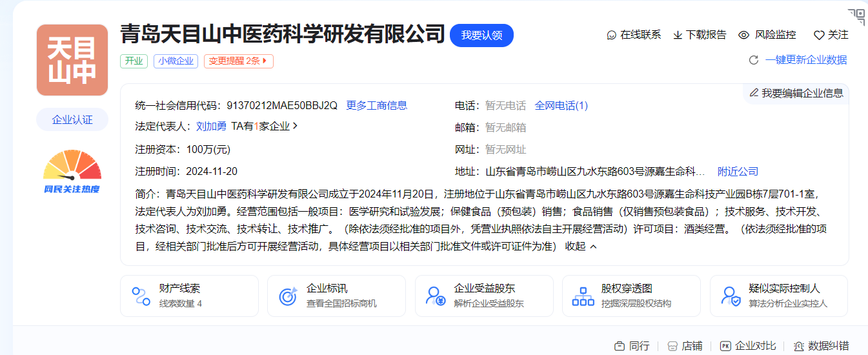Click the 企业认证 button
This screenshot has height=355, width=868.
72,120
